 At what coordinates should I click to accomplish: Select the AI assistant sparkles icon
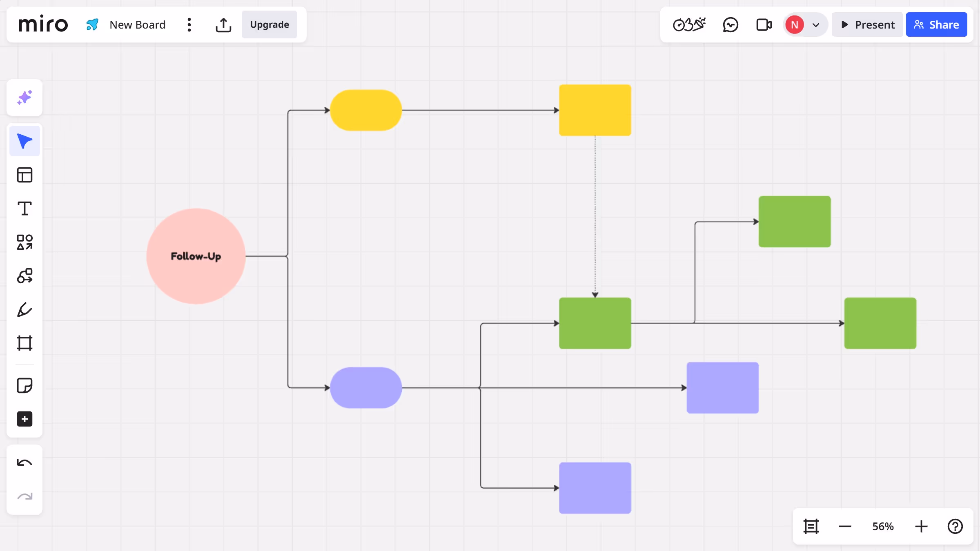tap(24, 98)
